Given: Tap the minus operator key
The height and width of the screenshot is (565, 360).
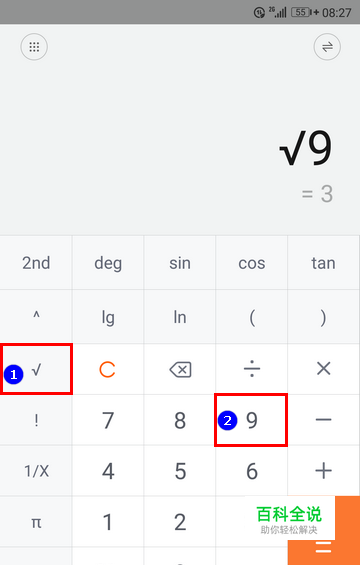Looking at the screenshot, I should (323, 420).
